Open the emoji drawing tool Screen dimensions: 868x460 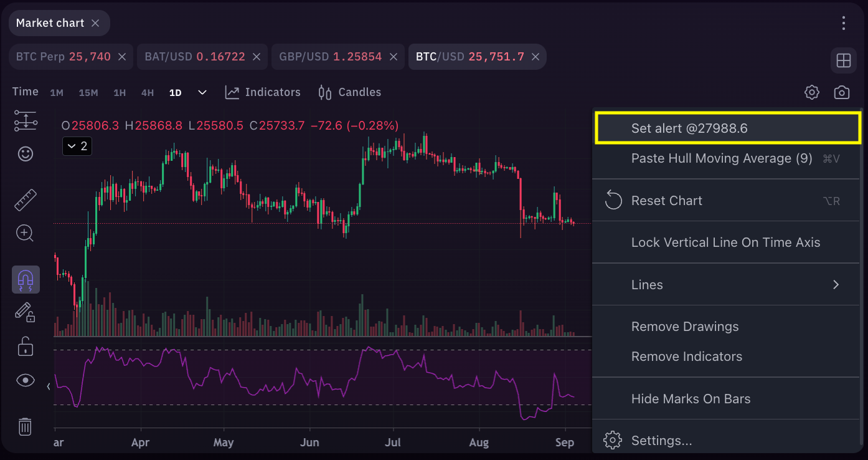(25, 153)
